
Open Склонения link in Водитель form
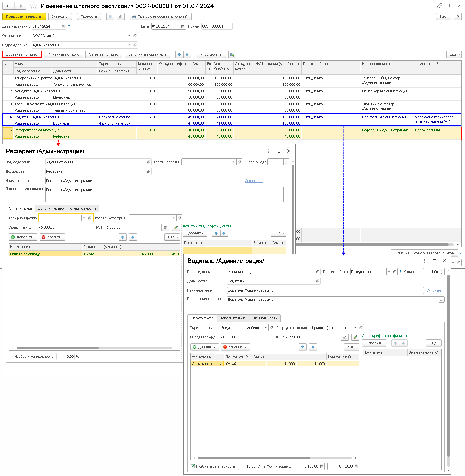pos(435,290)
